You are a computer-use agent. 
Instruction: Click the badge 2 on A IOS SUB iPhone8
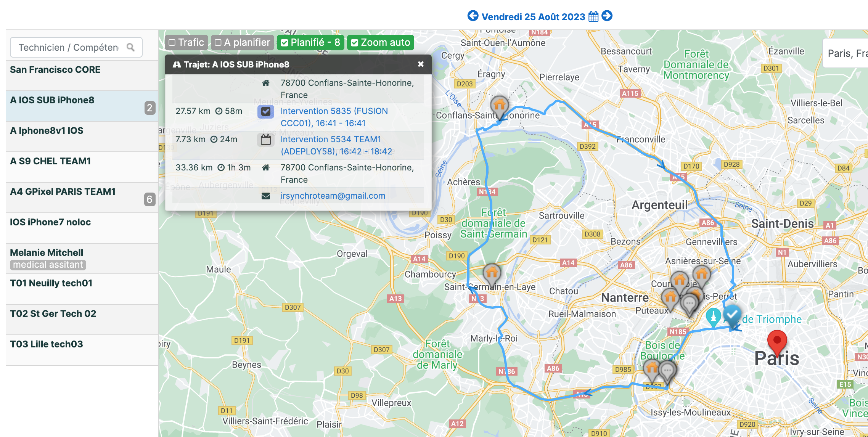pos(149,108)
